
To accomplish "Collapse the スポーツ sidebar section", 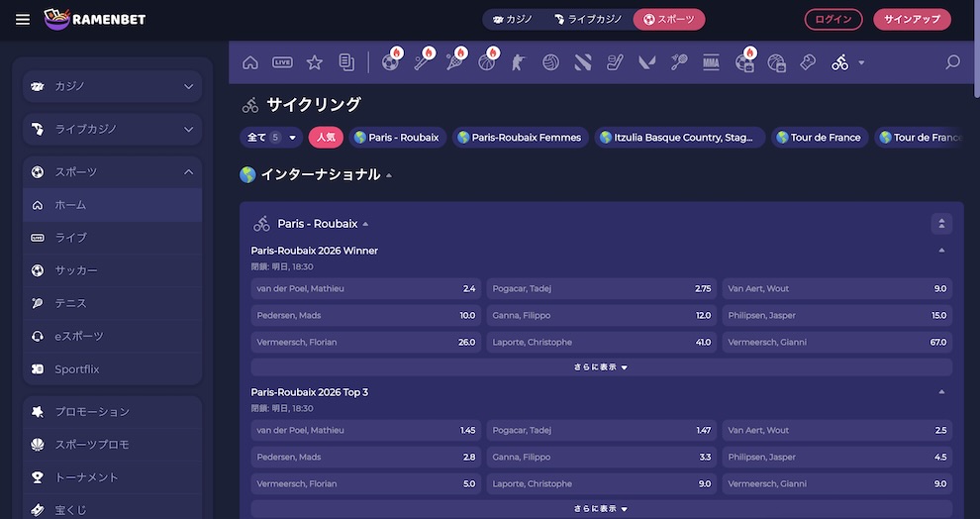I will (x=113, y=172).
